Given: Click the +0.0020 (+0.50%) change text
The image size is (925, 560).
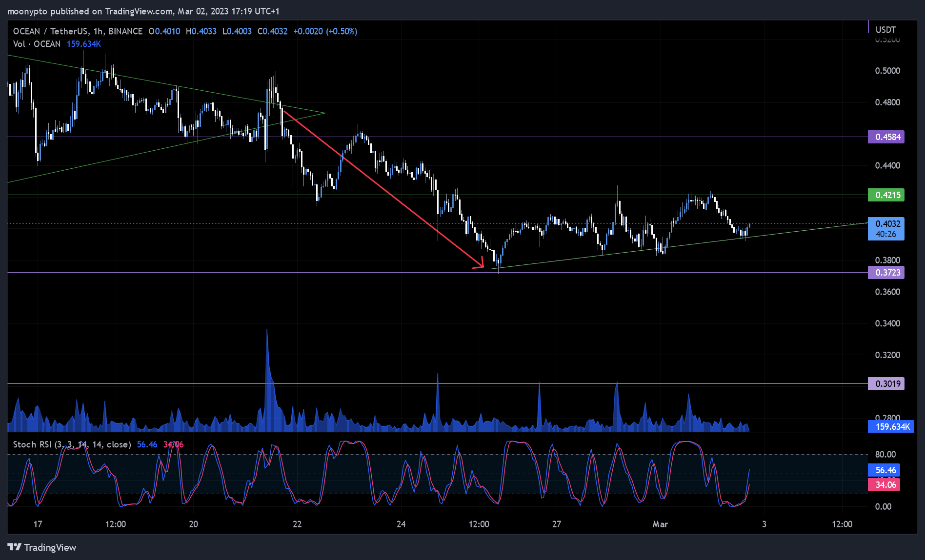Looking at the screenshot, I should (x=325, y=31).
